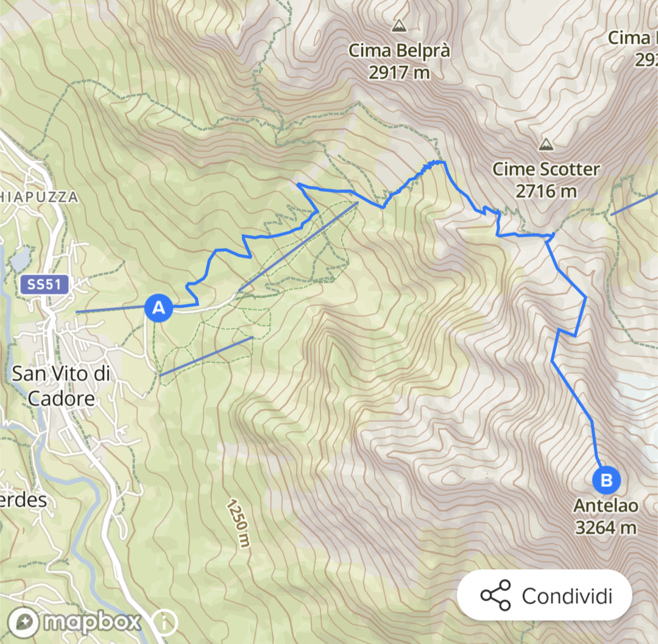Click the route start marker A
The height and width of the screenshot is (644, 658).
point(158,308)
